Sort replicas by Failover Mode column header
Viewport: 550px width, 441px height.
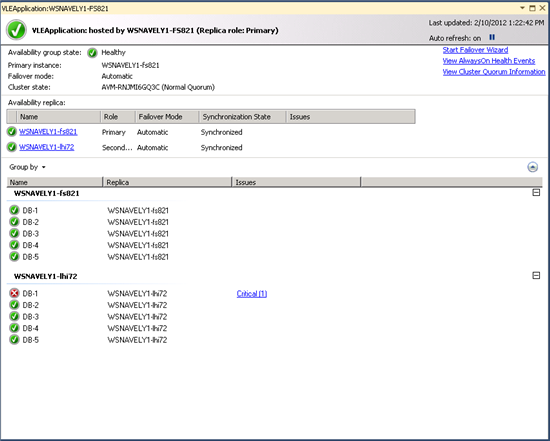pos(167,117)
